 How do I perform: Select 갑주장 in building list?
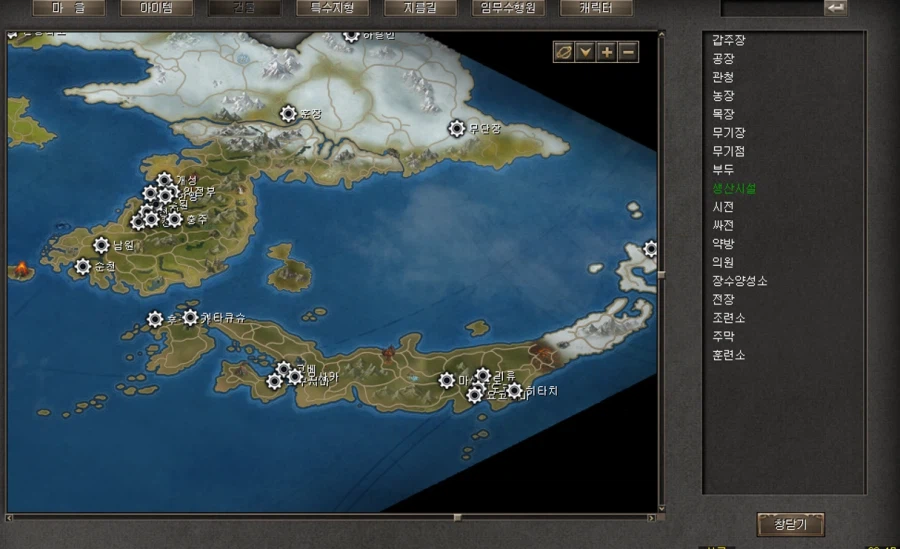click(729, 40)
